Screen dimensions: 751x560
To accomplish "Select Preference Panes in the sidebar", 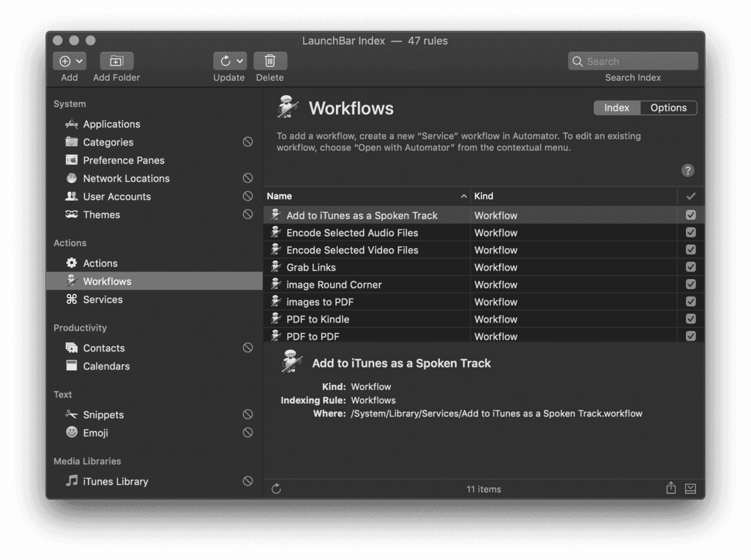I will (154, 160).
